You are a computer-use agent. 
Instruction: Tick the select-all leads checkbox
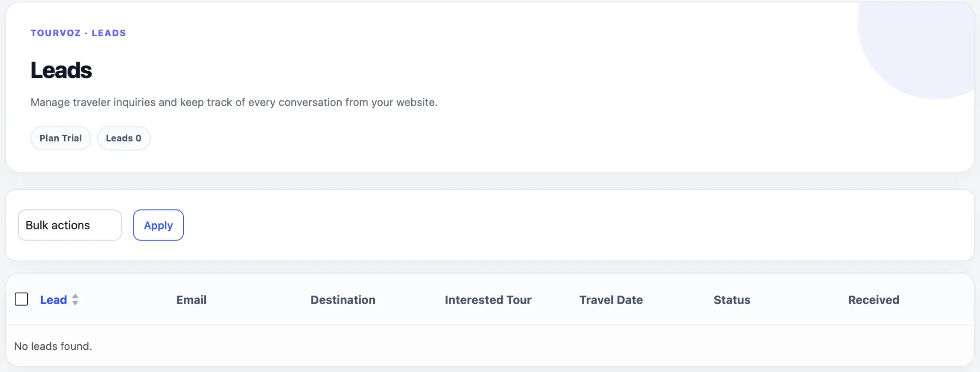click(22, 299)
